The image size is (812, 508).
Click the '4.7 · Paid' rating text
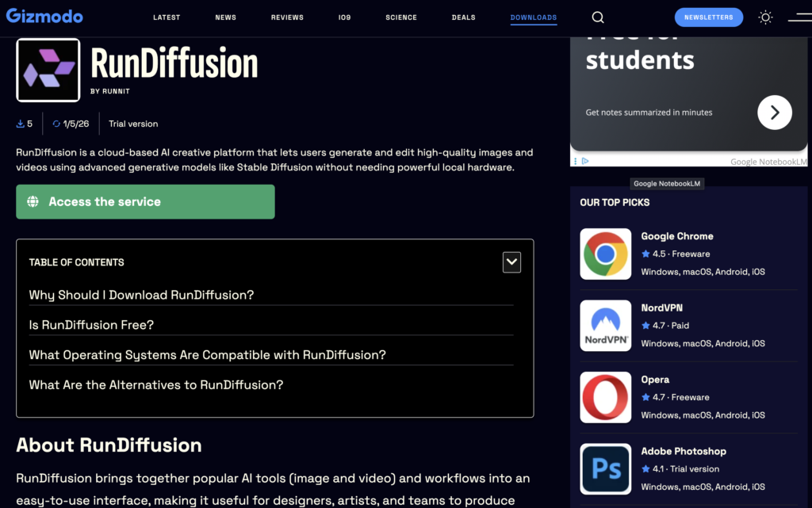point(671,326)
